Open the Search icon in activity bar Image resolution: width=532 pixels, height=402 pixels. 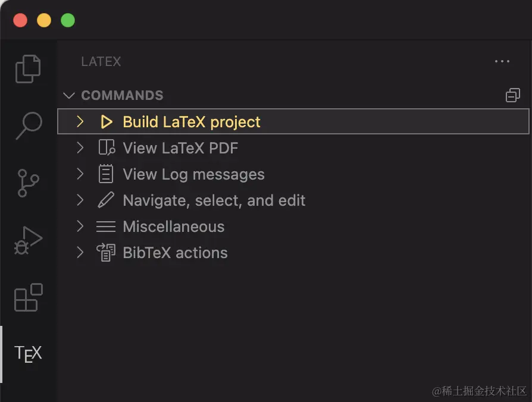[x=27, y=125]
